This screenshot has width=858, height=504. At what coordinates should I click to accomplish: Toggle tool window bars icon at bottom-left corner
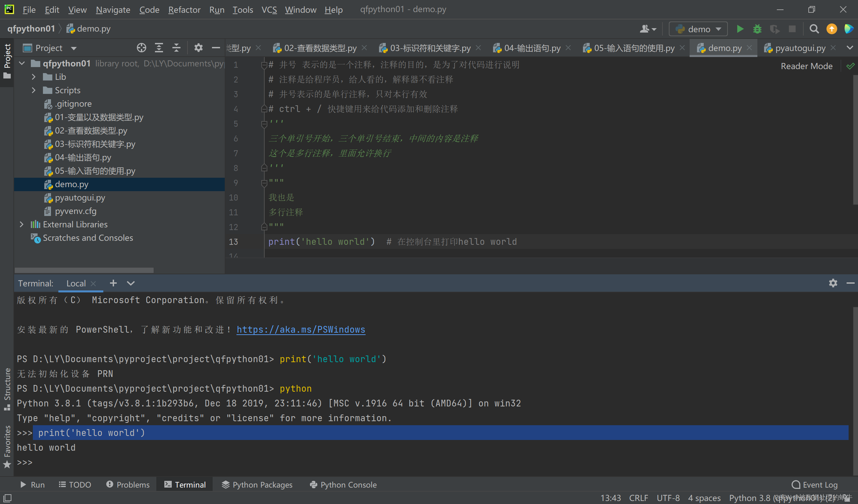coord(7,498)
